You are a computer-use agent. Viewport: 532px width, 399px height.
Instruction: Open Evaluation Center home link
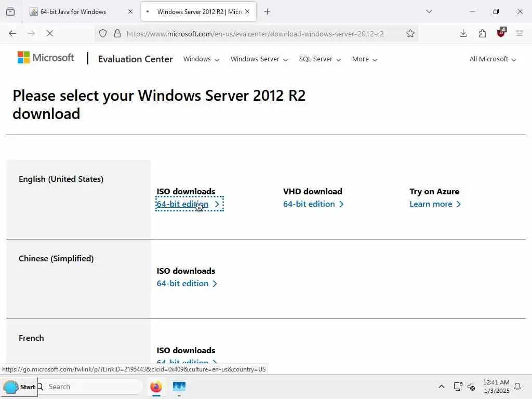136,59
